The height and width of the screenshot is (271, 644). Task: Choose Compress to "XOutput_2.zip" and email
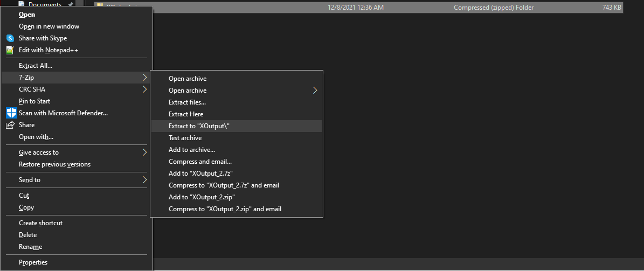tap(225, 209)
